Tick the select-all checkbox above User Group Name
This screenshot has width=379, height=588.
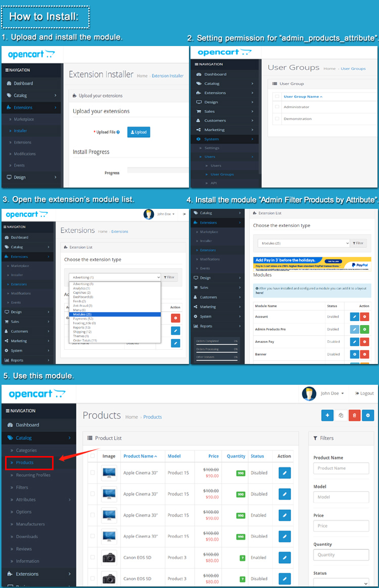coord(277,97)
